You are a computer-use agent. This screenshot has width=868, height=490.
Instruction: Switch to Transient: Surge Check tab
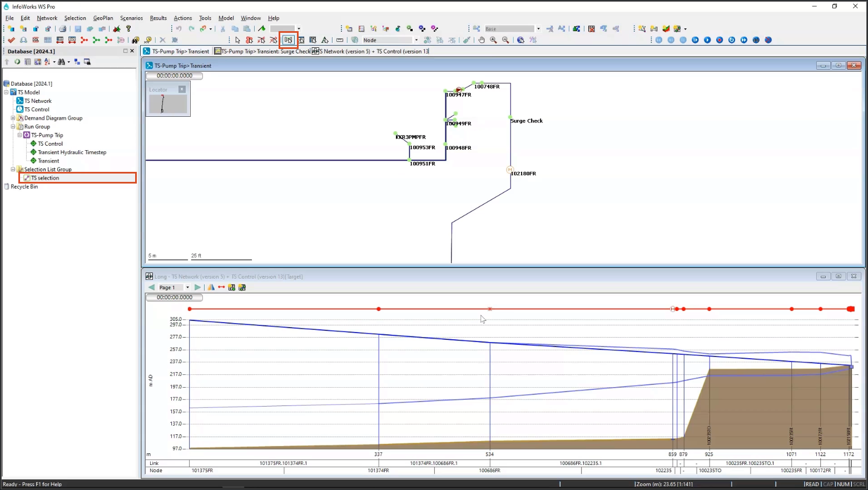262,51
